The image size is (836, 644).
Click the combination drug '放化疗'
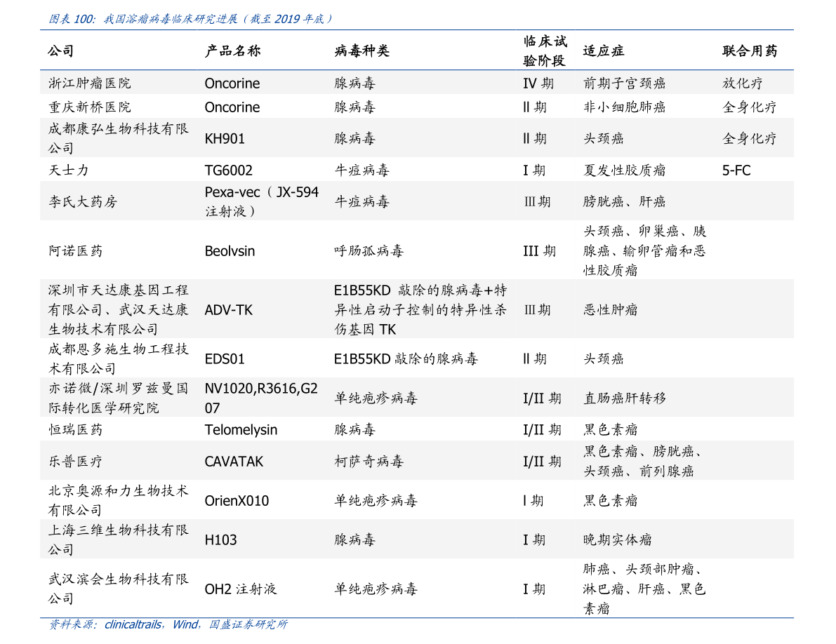point(743,83)
